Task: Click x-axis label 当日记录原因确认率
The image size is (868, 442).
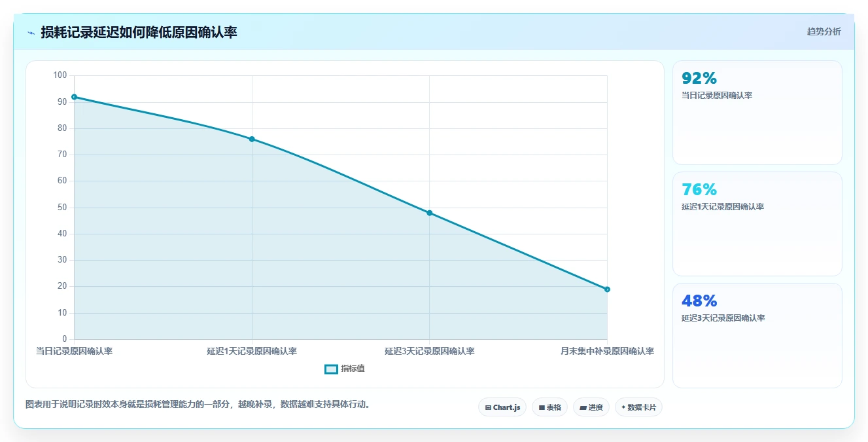Action: [x=74, y=351]
